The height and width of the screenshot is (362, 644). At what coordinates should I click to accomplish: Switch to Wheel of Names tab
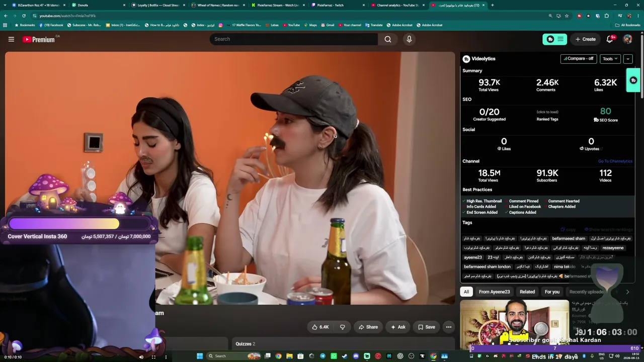pyautogui.click(x=218, y=5)
